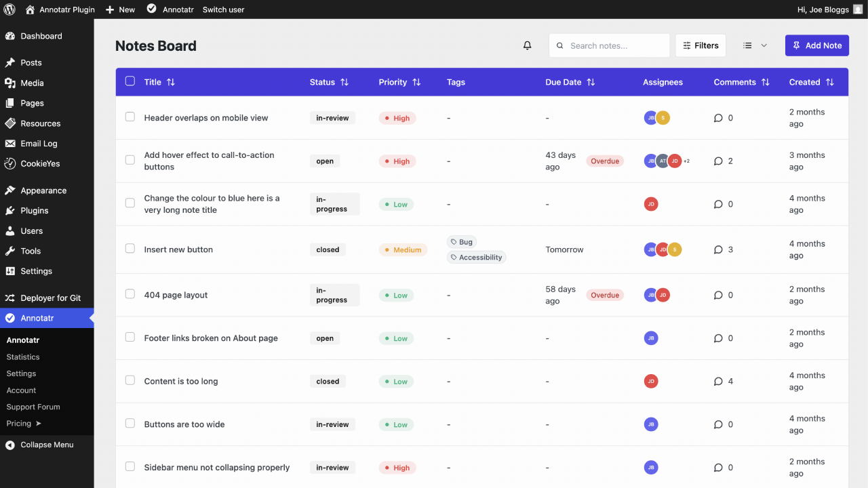Open the Support Forum link
The height and width of the screenshot is (488, 868).
33,407
